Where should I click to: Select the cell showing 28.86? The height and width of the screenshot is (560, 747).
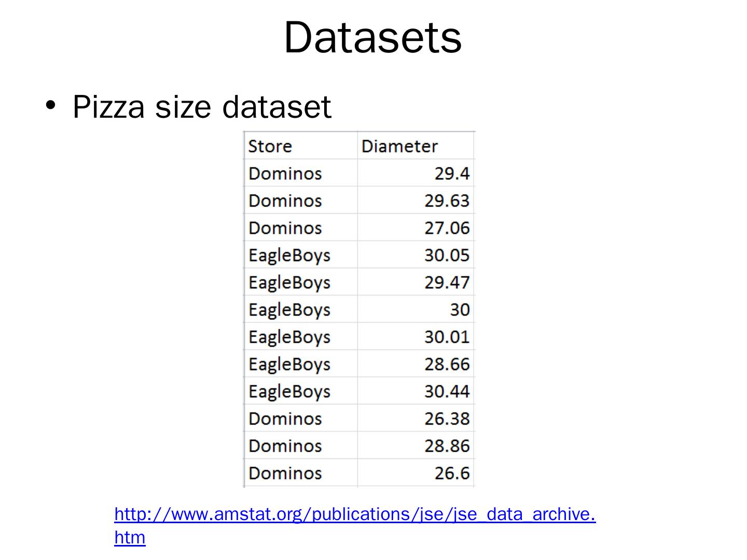point(447,446)
